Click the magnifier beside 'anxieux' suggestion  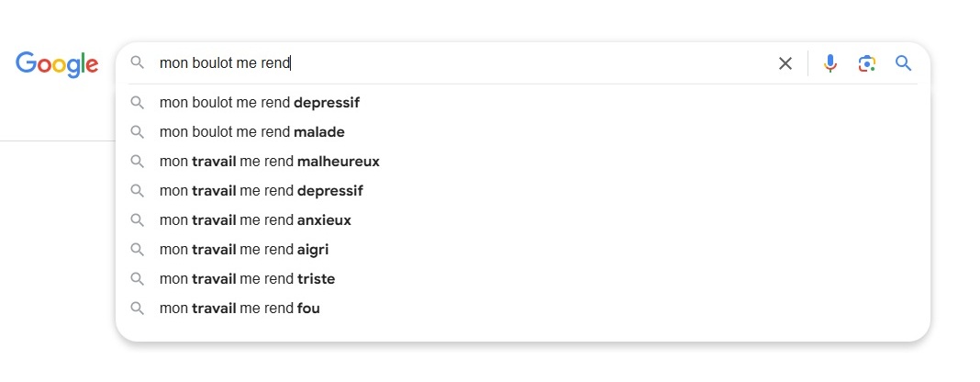[x=138, y=220]
